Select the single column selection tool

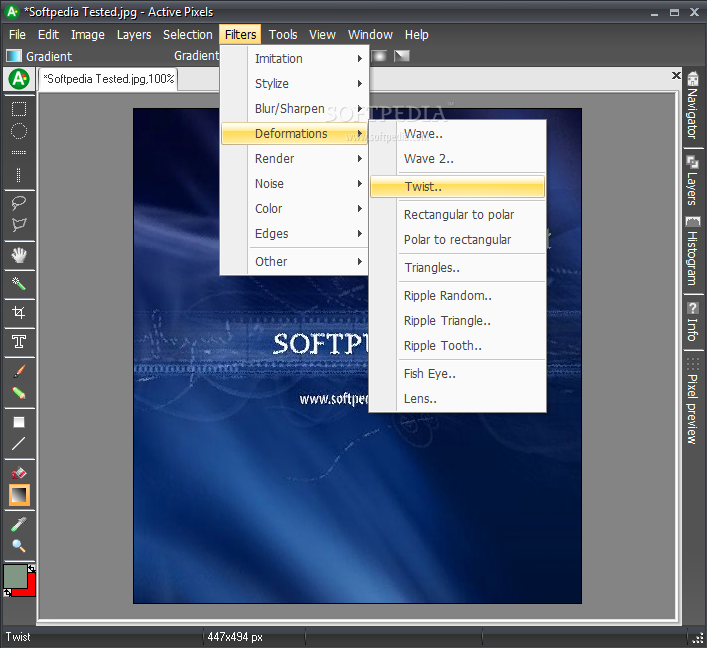point(18,175)
